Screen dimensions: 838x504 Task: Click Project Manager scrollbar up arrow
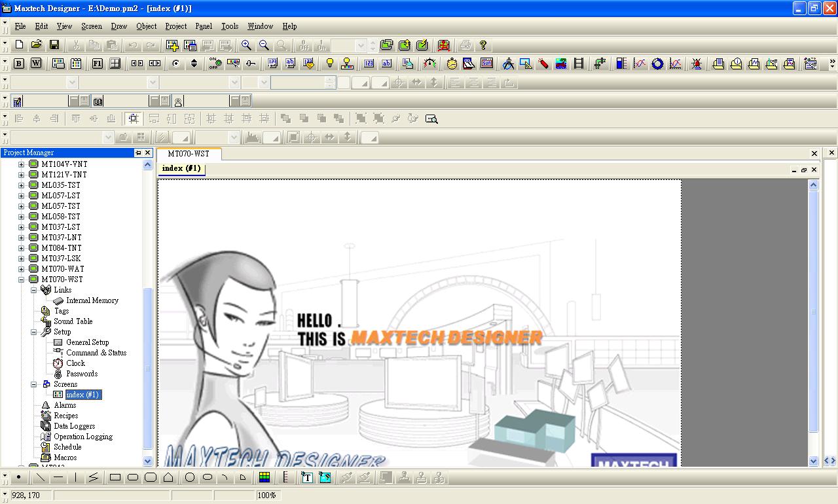pyautogui.click(x=147, y=165)
